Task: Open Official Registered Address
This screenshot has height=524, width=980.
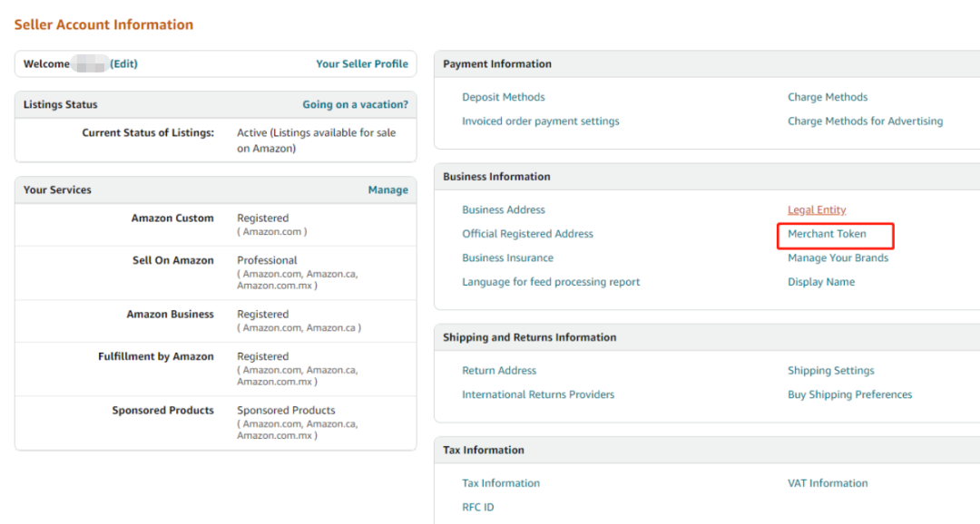Action: (527, 234)
